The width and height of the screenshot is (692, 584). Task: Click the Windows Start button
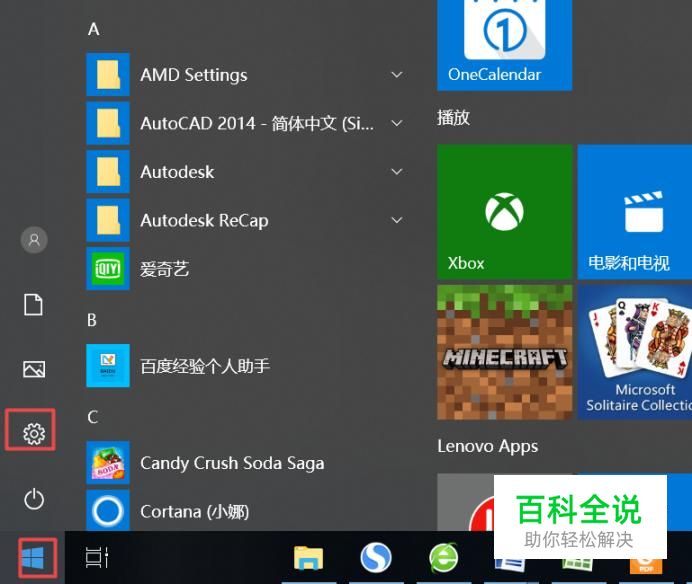[x=33, y=558]
